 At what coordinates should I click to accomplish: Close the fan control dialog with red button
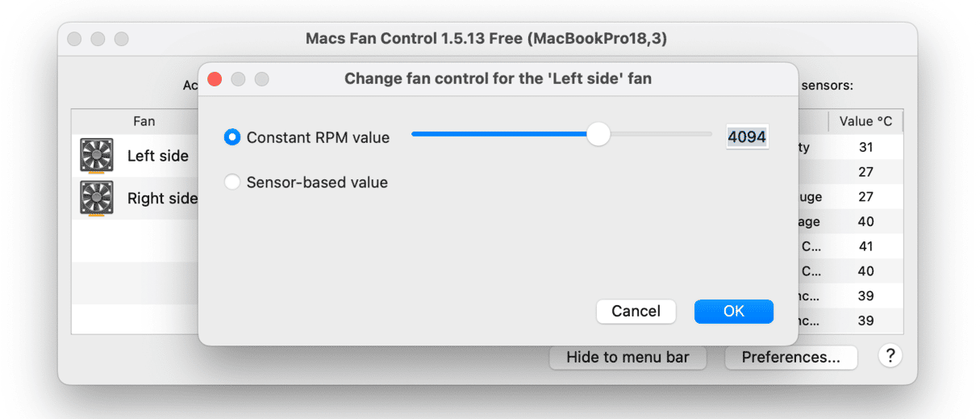(215, 79)
